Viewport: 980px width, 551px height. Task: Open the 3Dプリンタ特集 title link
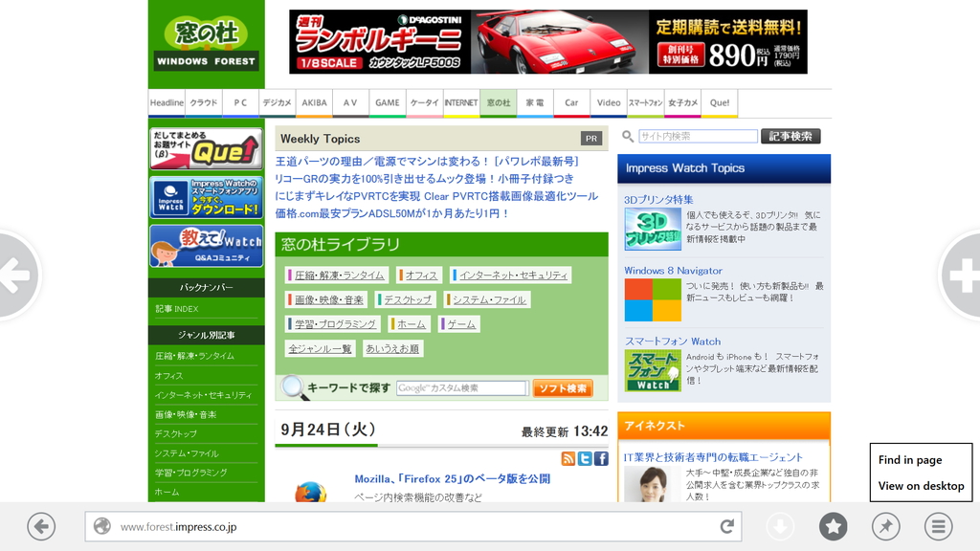(x=658, y=199)
